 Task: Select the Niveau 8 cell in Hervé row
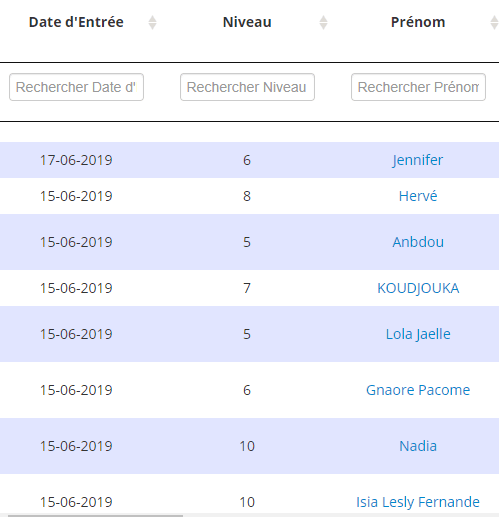[x=247, y=196]
